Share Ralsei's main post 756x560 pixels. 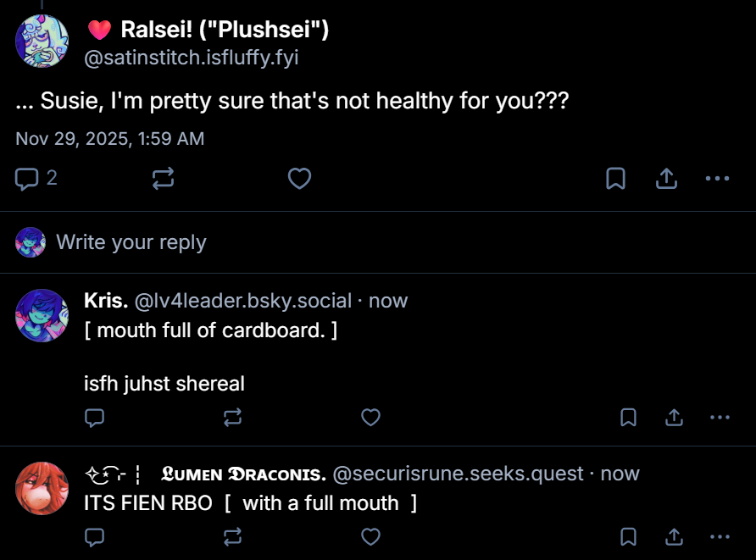(666, 178)
